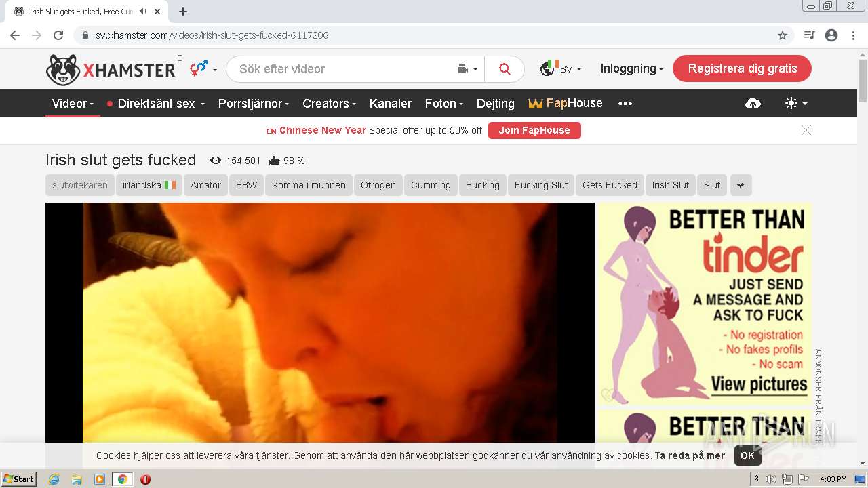This screenshot has height=488, width=868.
Task: Open the Chrome profile icon
Action: (831, 35)
